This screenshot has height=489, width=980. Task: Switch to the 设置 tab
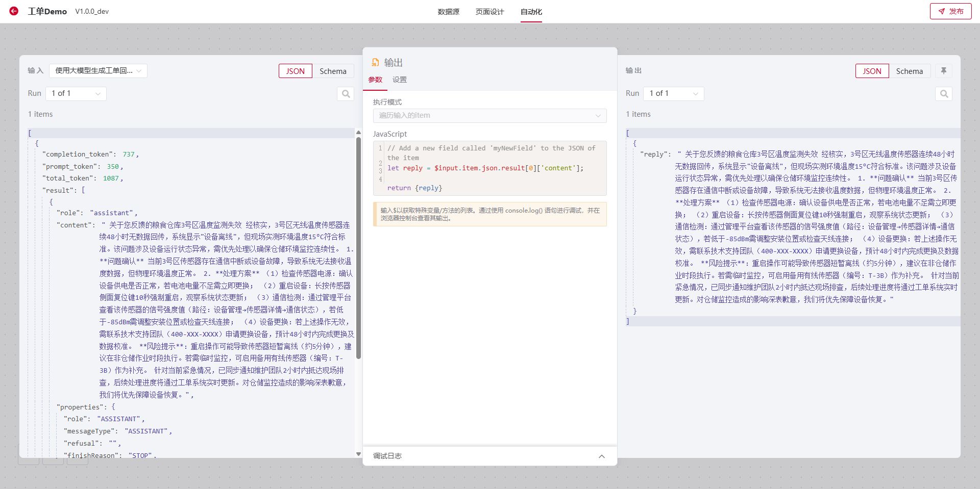pyautogui.click(x=399, y=80)
